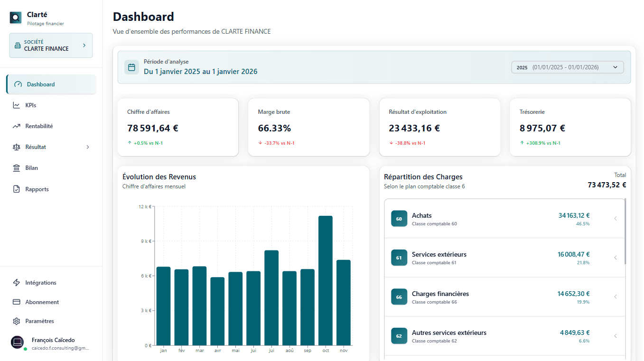Screen dimensions: 644x361
Task: Navigate to the Abonnement page
Action: click(x=42, y=302)
